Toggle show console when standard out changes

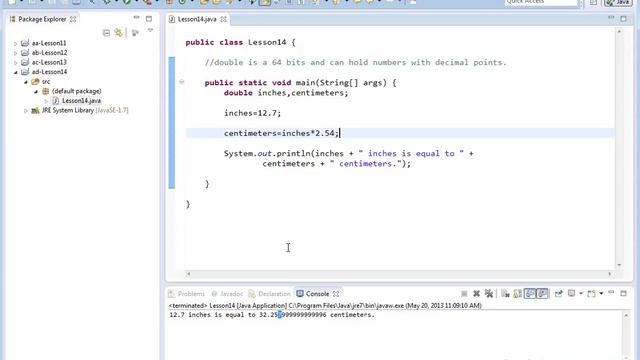coord(530,293)
